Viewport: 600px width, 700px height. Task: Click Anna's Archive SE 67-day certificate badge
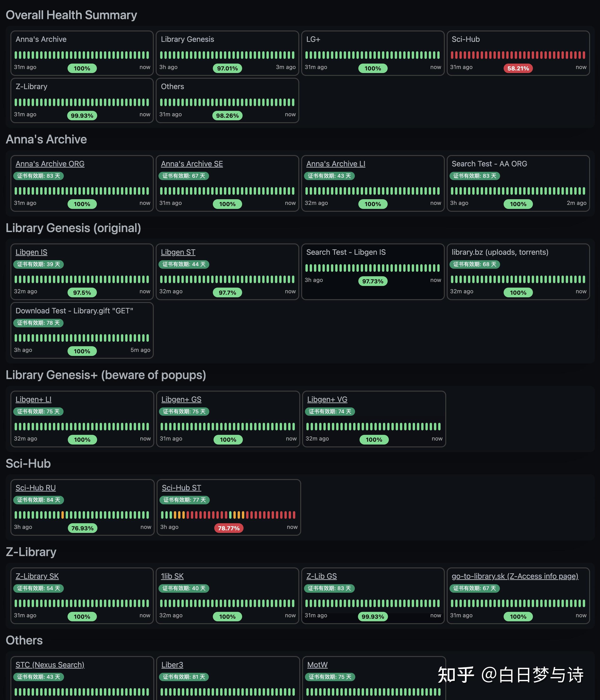184,176
